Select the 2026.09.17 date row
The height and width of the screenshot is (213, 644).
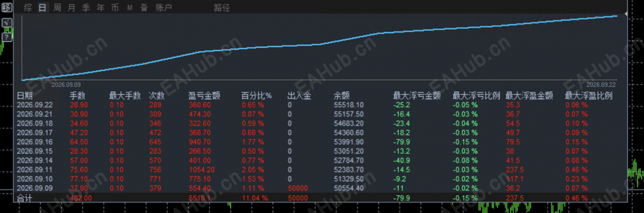34,132
